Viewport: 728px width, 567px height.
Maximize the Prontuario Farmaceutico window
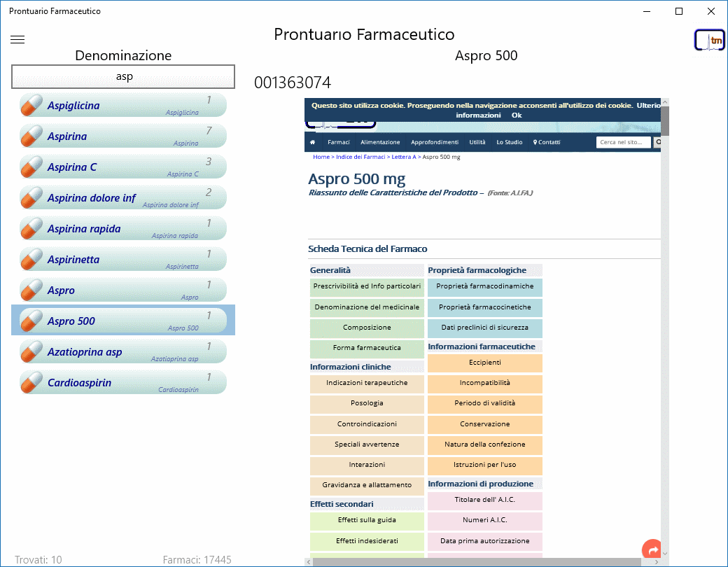point(679,11)
